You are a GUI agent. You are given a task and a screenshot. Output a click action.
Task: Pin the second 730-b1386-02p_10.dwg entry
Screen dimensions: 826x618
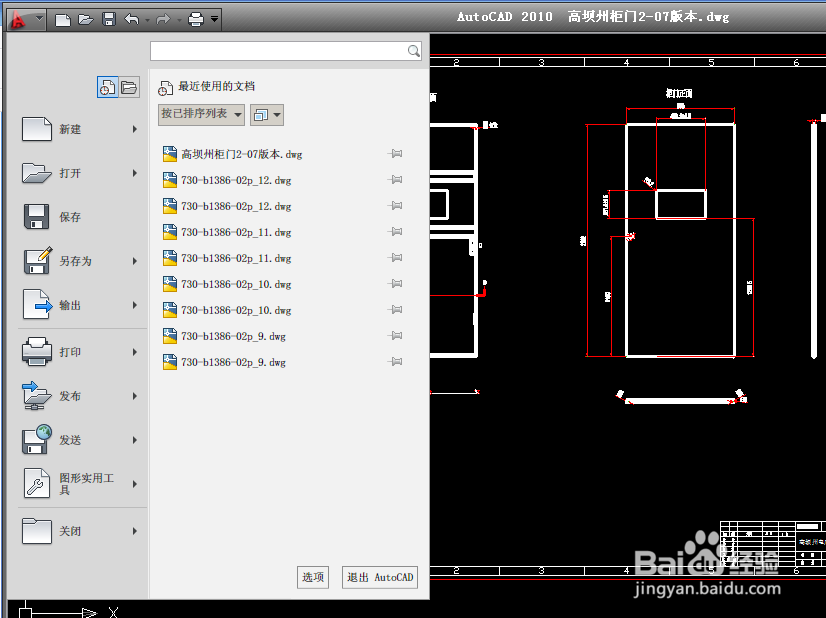point(395,309)
